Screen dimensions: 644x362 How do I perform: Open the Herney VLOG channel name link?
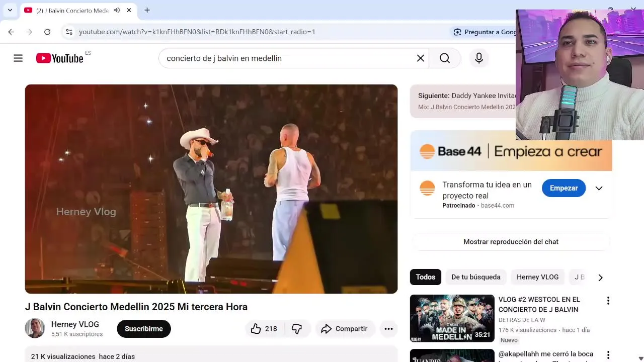75,324
